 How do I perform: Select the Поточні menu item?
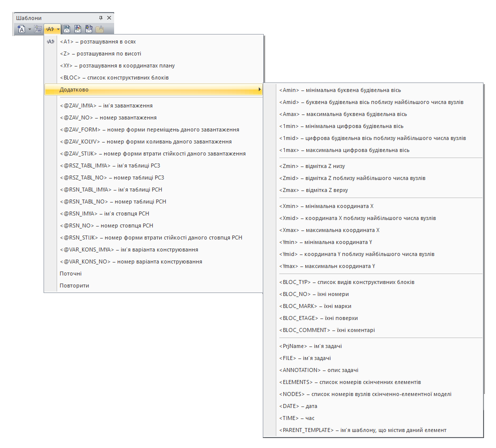click(71, 273)
